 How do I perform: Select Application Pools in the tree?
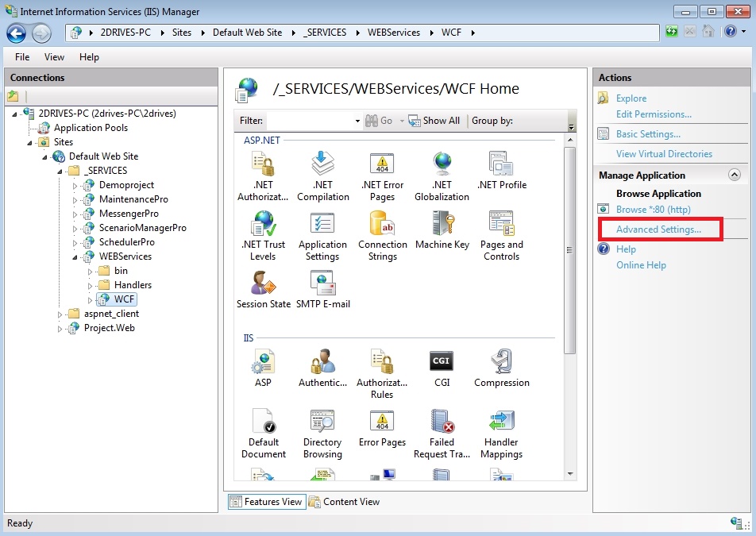coord(91,128)
